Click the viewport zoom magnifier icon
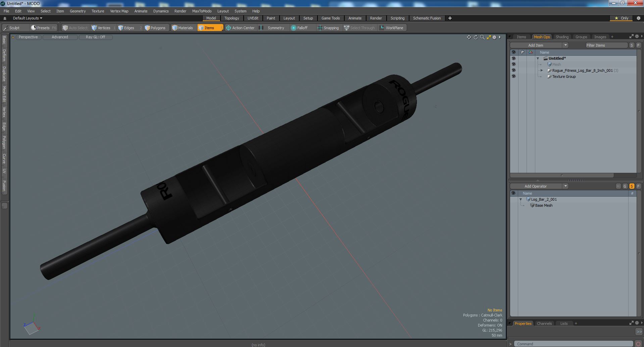644x347 pixels. pyautogui.click(x=482, y=37)
